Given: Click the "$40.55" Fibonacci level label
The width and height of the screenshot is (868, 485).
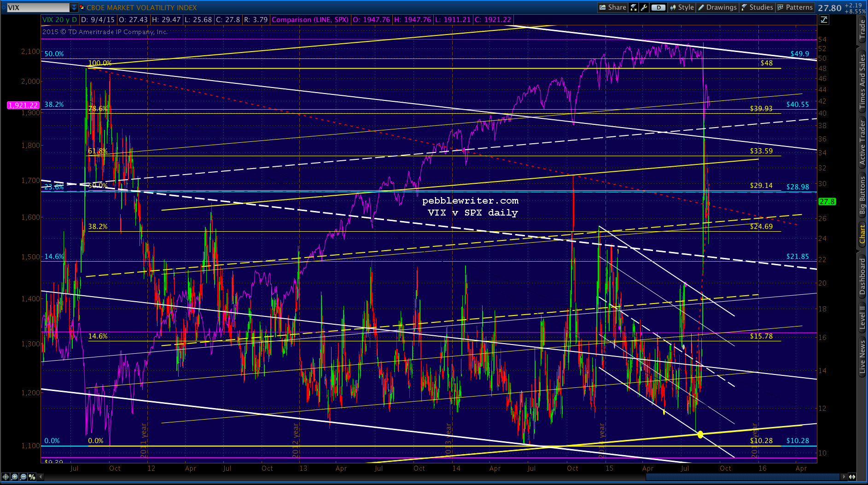Looking at the screenshot, I should click(x=798, y=105).
